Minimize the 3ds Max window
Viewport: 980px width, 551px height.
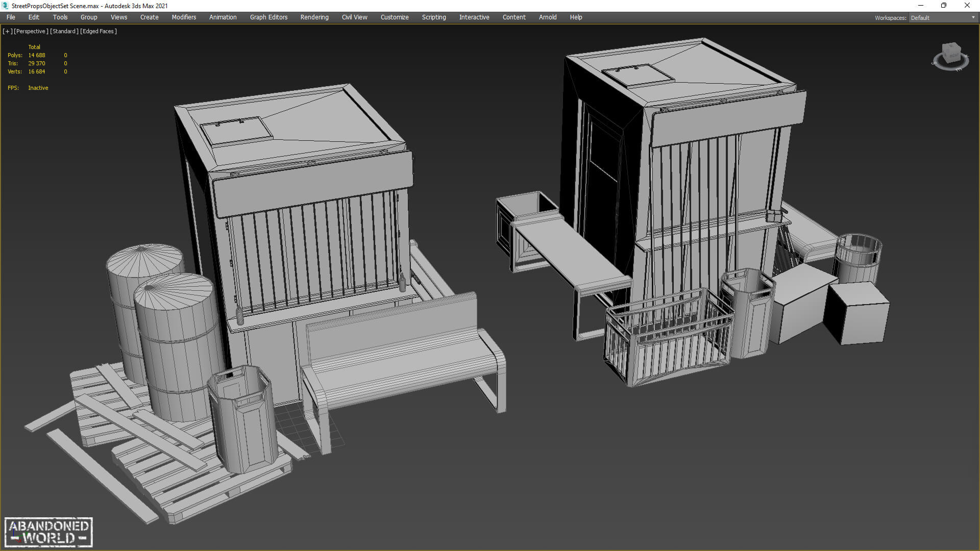click(x=921, y=6)
